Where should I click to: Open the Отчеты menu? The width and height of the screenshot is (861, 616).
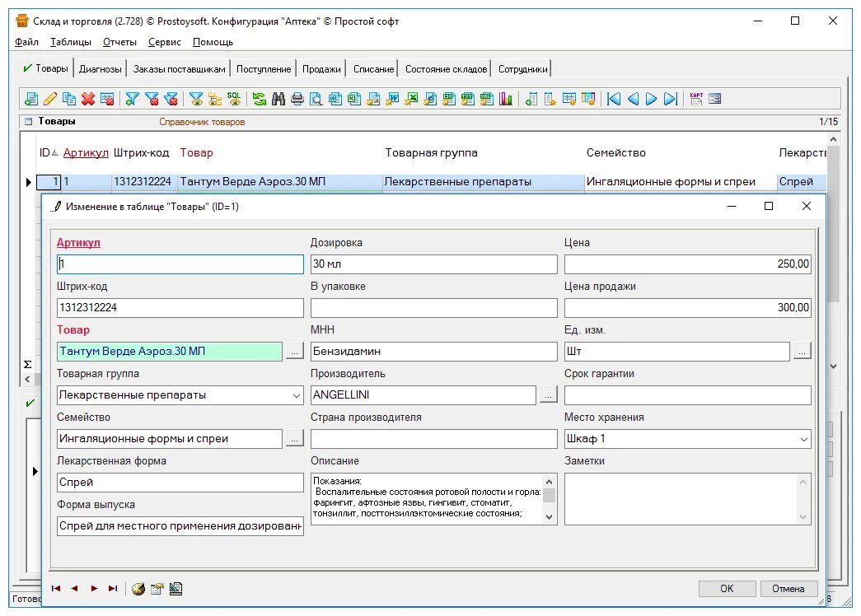[x=119, y=42]
